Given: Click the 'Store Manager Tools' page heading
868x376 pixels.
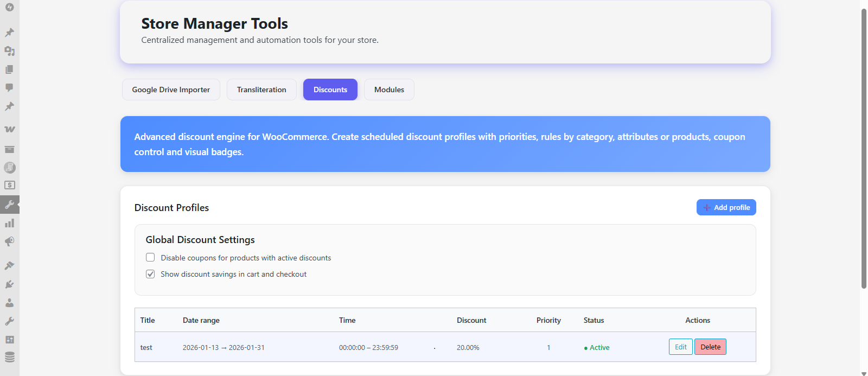Looking at the screenshot, I should click(215, 24).
